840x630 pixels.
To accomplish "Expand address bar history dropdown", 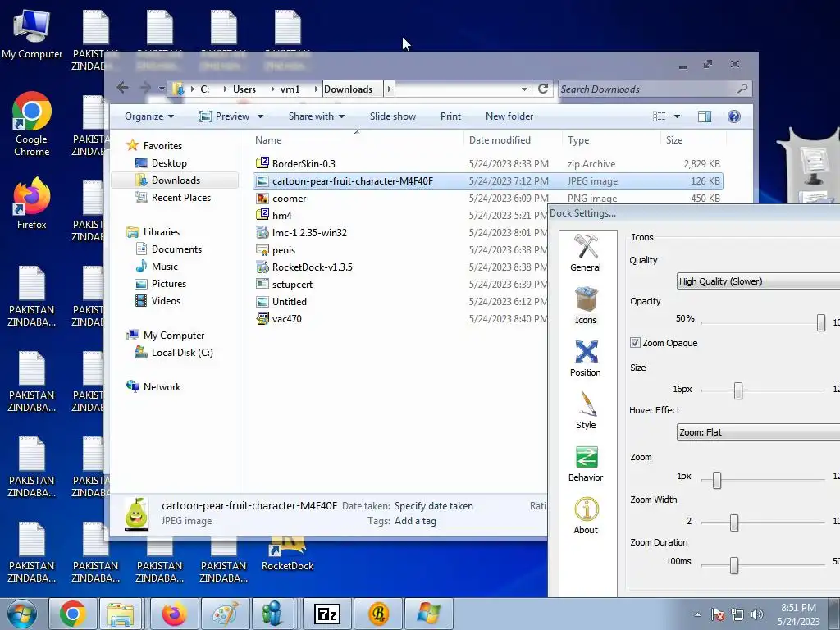I will point(524,89).
